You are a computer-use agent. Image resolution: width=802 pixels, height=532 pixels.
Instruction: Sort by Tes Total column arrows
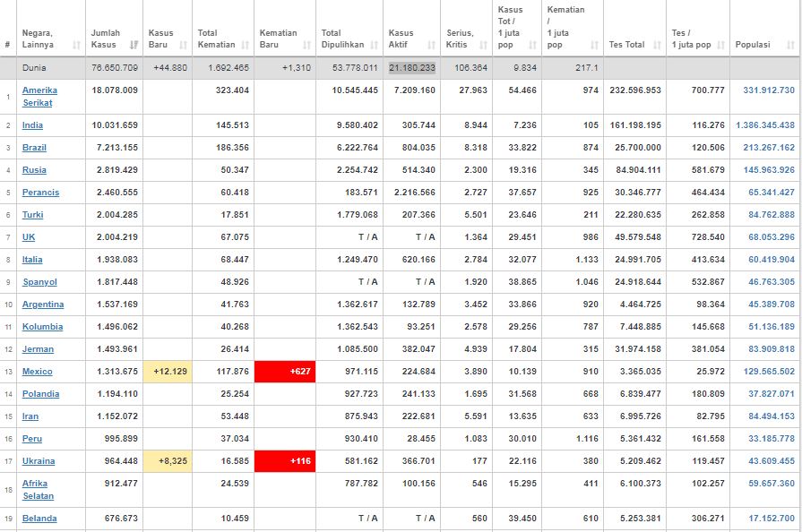point(657,45)
